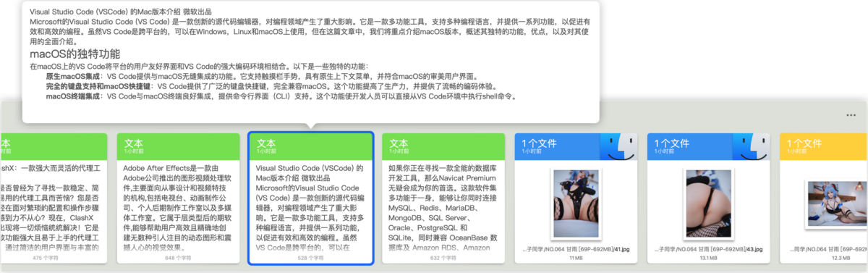Select the 41.jpg image thumbnail
The width and height of the screenshot is (868, 273).
[576, 204]
